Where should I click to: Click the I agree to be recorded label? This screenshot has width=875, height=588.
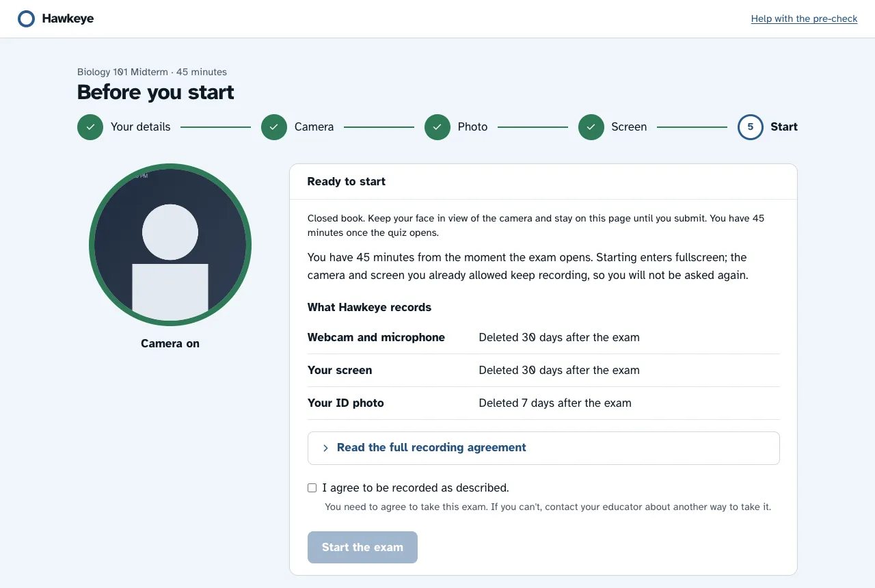tap(416, 488)
